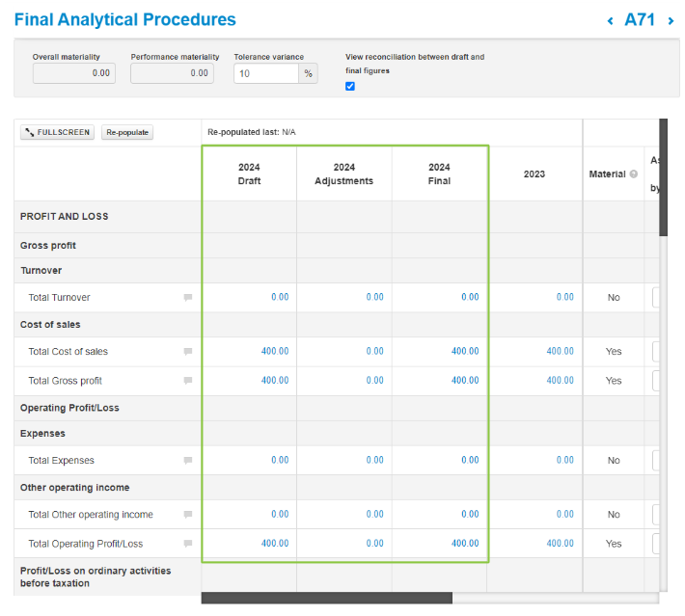Open 2024 Final value for Total Operating Profit/Loss
Image resolution: width=685 pixels, height=616 pixels.
click(x=464, y=544)
